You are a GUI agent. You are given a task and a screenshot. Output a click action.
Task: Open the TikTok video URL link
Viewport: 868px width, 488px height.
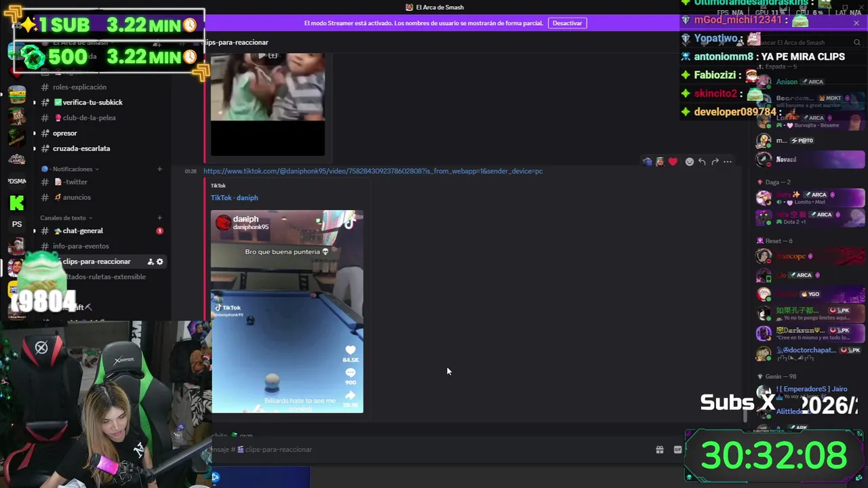(x=373, y=171)
